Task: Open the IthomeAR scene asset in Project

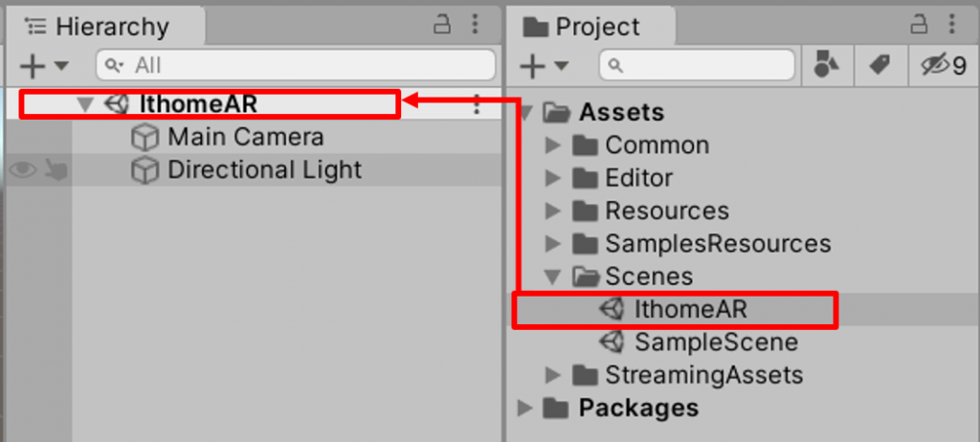Action: point(689,309)
